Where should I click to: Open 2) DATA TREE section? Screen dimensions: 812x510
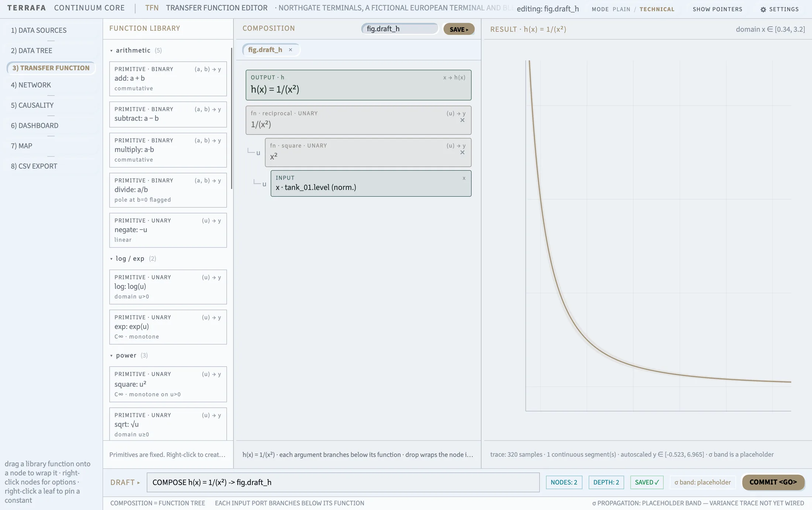point(51,51)
